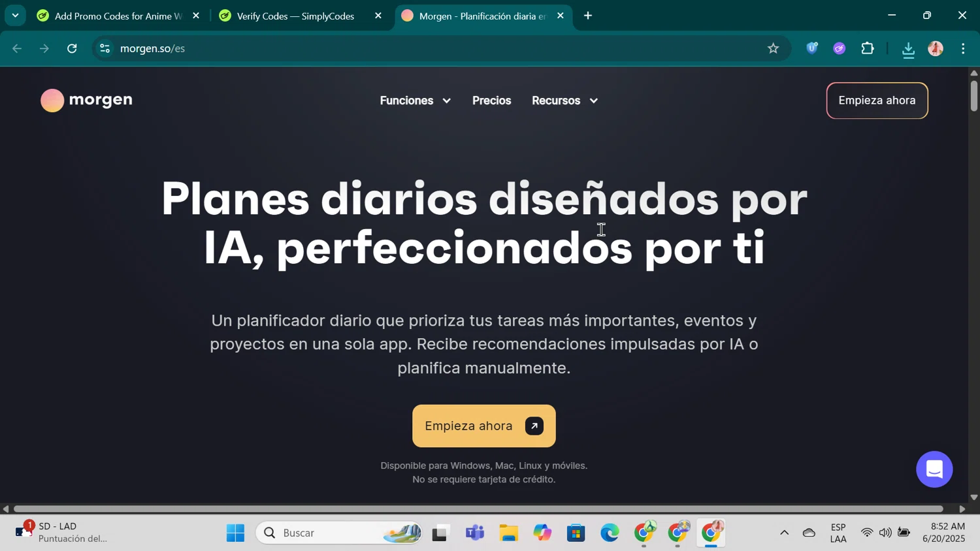Open the Extensions puzzle piece menu
Screen dimensions: 980x551
[x=868, y=48]
